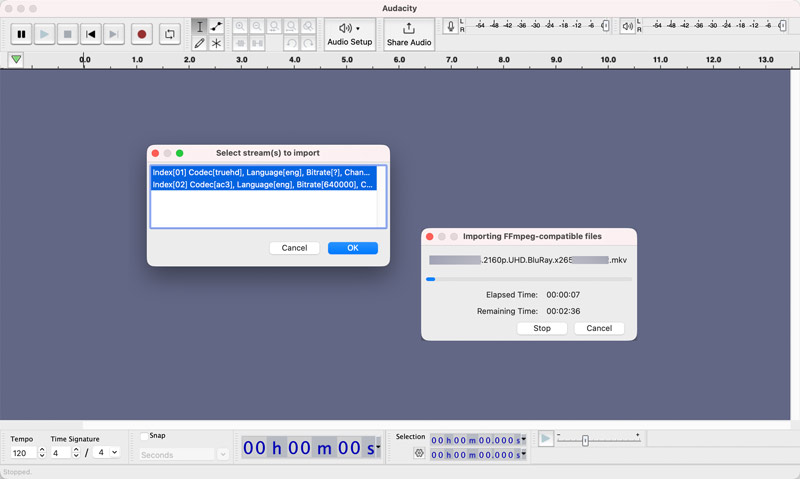800x479 pixels.
Task: Open the time display format dropdown arrow
Action: tap(378, 447)
